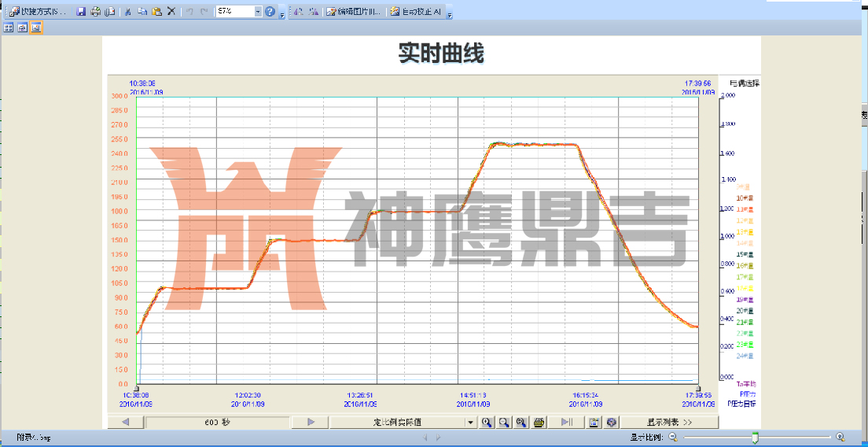
Task: Click the P压力目标 legend entry
Action: [x=741, y=404]
